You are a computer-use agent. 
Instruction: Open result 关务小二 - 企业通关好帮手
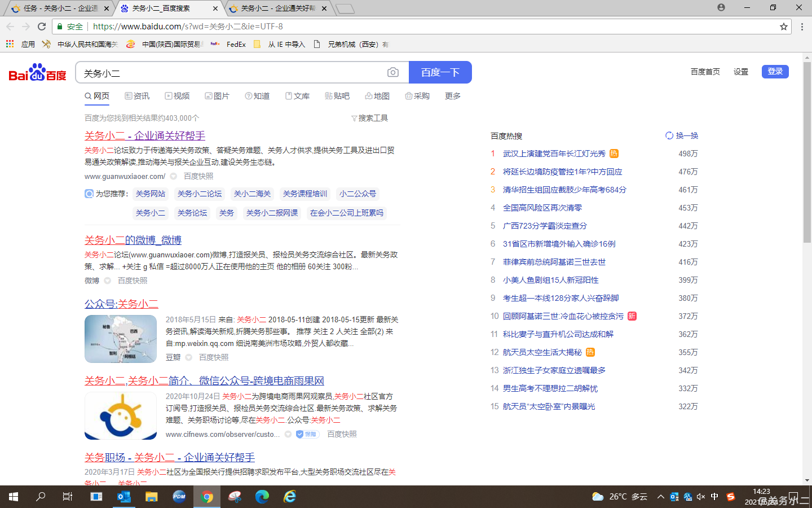(145, 135)
